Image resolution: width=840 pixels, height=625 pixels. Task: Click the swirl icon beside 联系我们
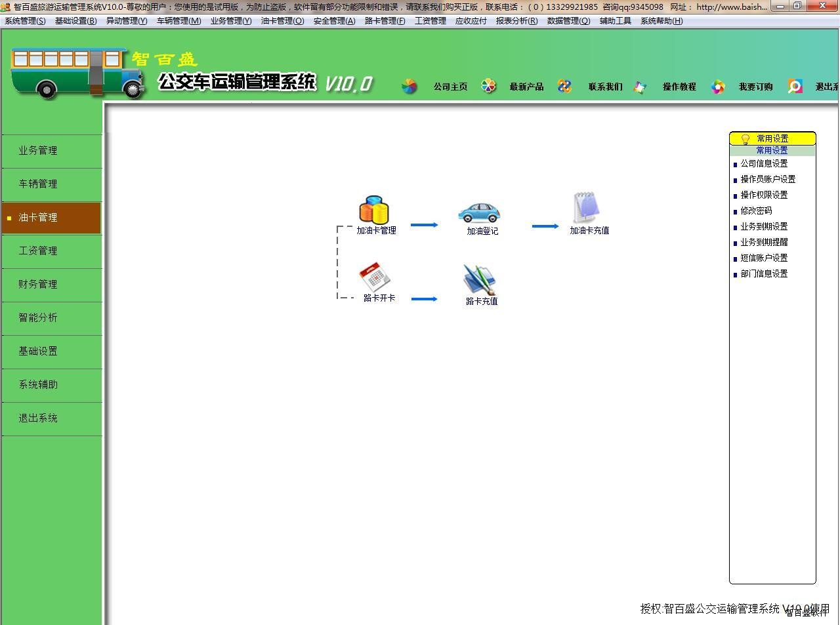tap(564, 86)
